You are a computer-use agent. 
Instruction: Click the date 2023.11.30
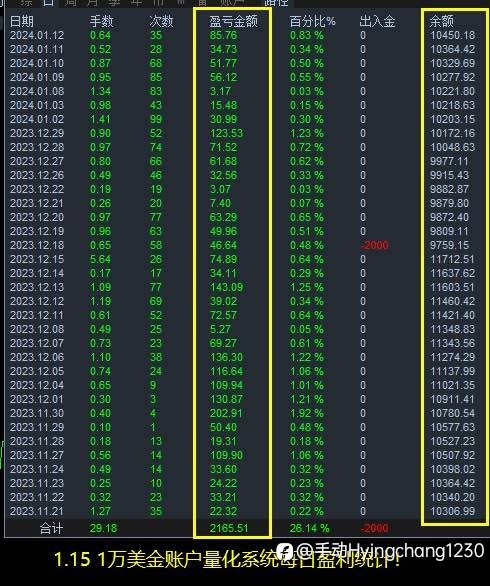click(37, 413)
